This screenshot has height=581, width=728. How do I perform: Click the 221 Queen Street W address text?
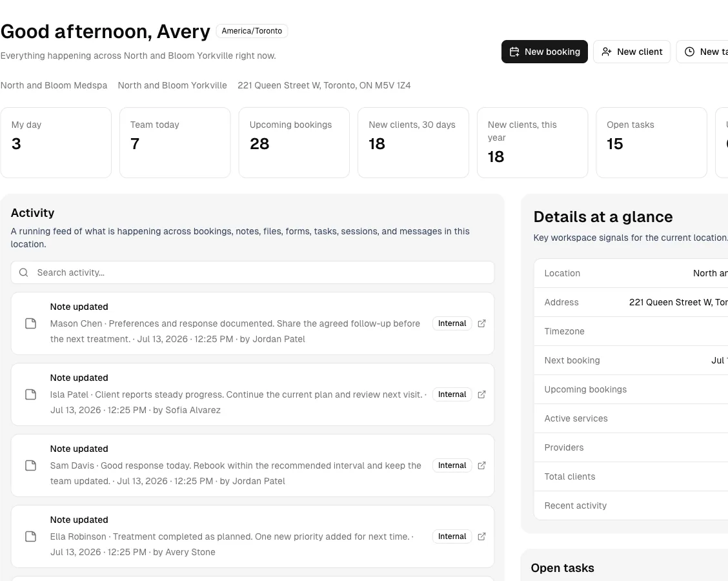point(324,85)
